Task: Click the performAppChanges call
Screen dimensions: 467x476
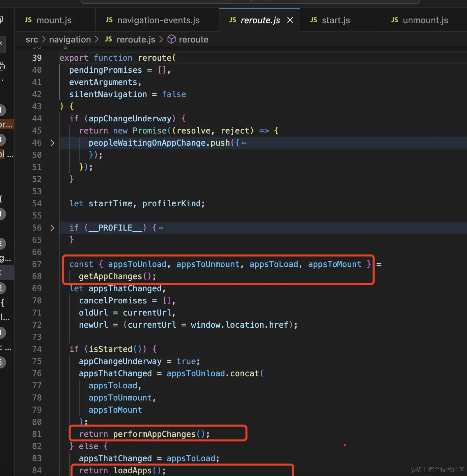Action: coord(154,434)
